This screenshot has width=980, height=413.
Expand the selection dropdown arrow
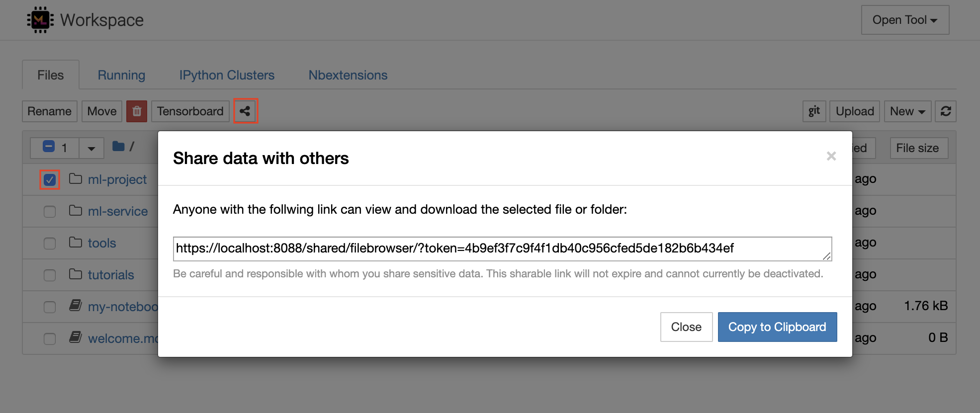click(91, 148)
